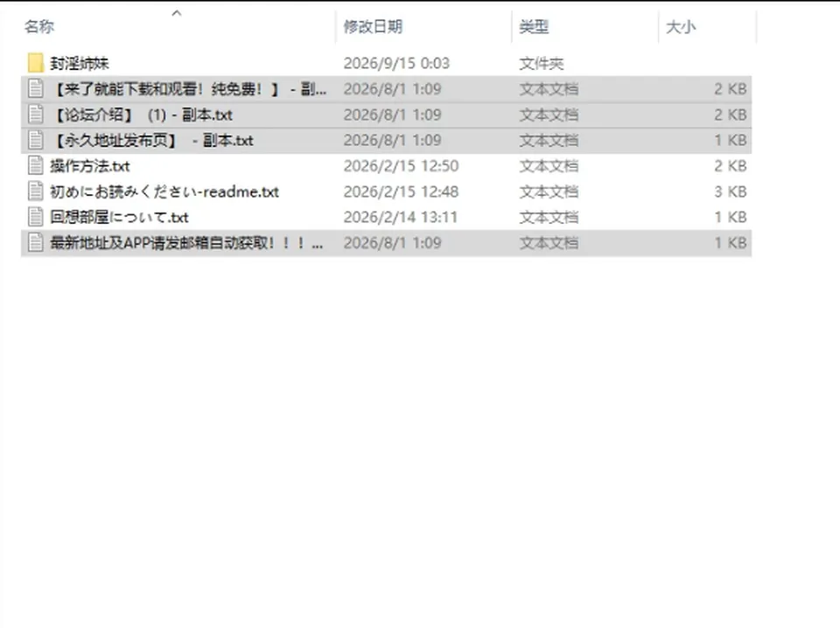Viewport: 840px width, 628px height.
Task: Select the 封淫姉妹 folder name
Action: click(x=80, y=63)
